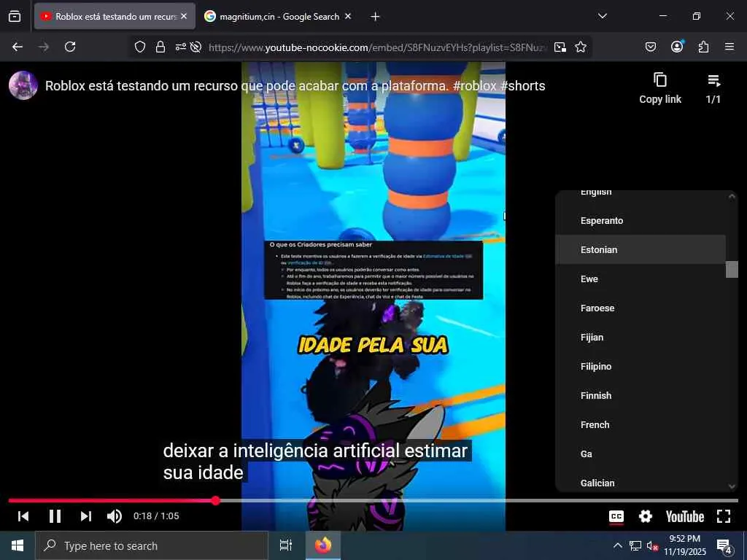This screenshot has height=560, width=747.
Task: Select Filipino caption translation
Action: [640, 366]
